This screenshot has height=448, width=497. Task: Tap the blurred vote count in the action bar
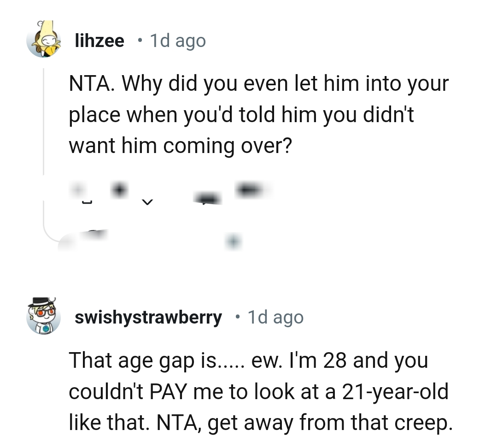119,188
